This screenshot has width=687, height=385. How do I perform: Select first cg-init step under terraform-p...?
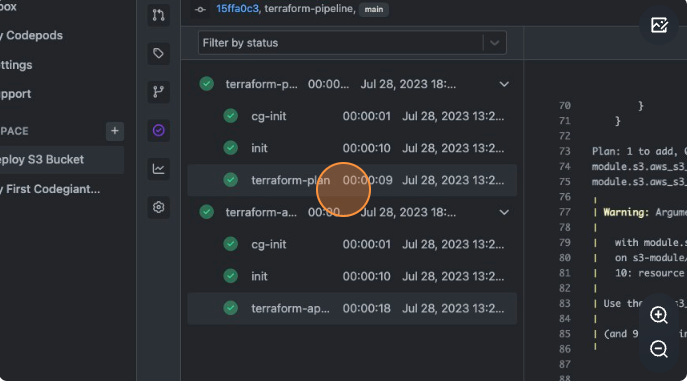click(x=352, y=116)
